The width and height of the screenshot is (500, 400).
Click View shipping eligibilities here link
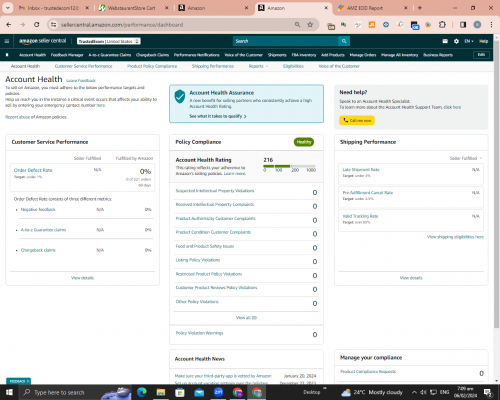(455, 237)
